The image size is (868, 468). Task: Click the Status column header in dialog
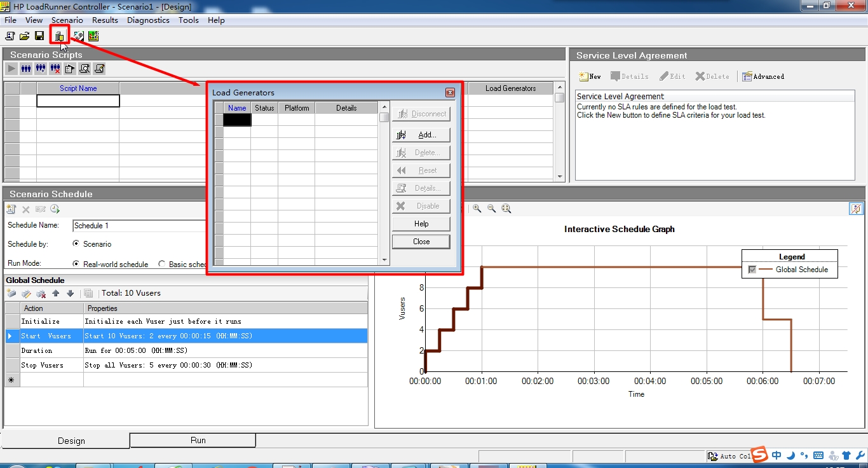click(264, 108)
